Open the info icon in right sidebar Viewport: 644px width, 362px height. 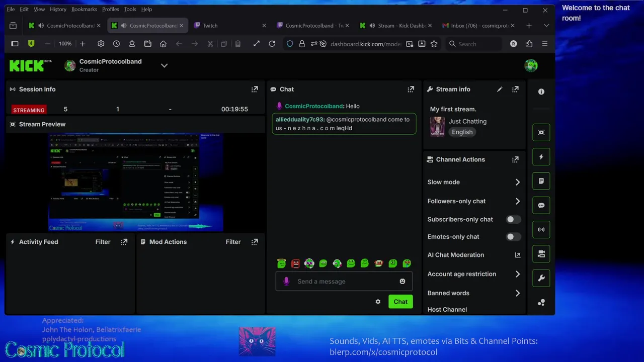click(541, 92)
